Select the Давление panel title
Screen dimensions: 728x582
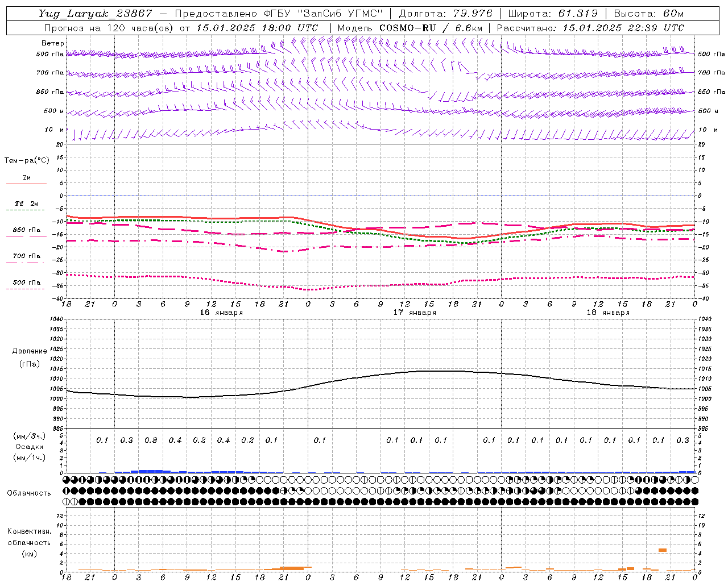click(x=30, y=351)
